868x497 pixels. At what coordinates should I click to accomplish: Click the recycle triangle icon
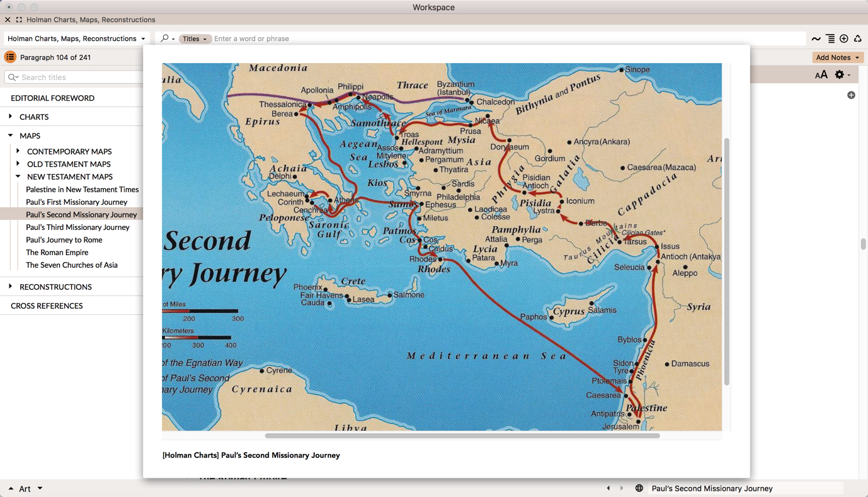(858, 39)
